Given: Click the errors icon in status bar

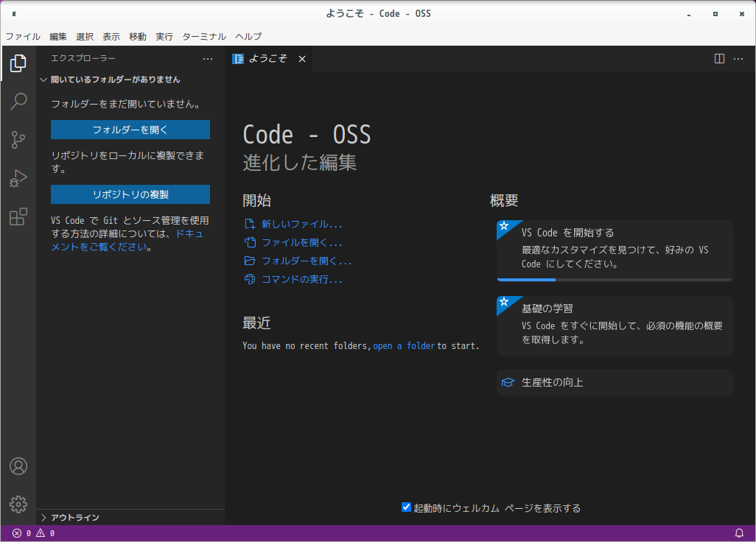Looking at the screenshot, I should tap(17, 533).
